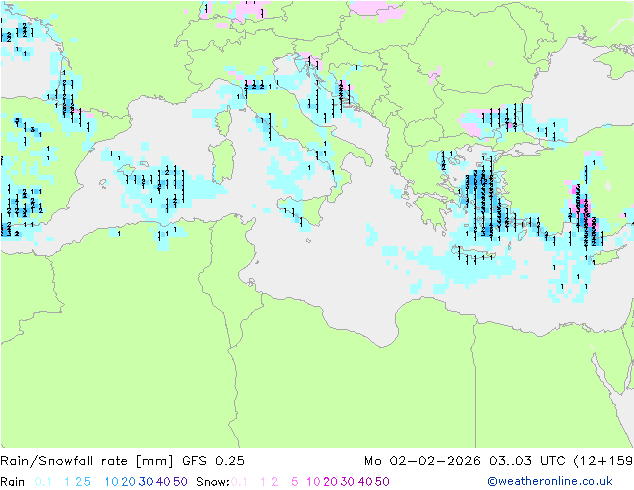Screen dimensions: 634x490
Task: Click the snow legend value 5
Action: (x=295, y=482)
